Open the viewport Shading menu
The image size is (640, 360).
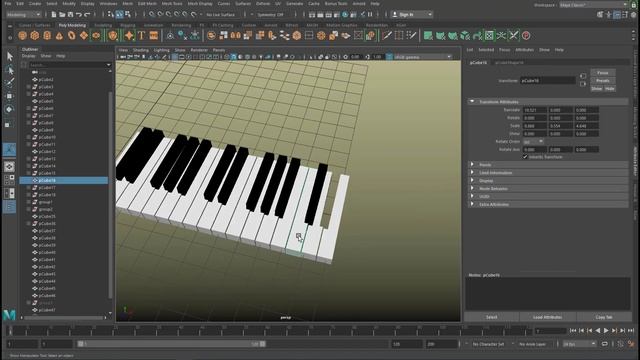[x=140, y=50]
